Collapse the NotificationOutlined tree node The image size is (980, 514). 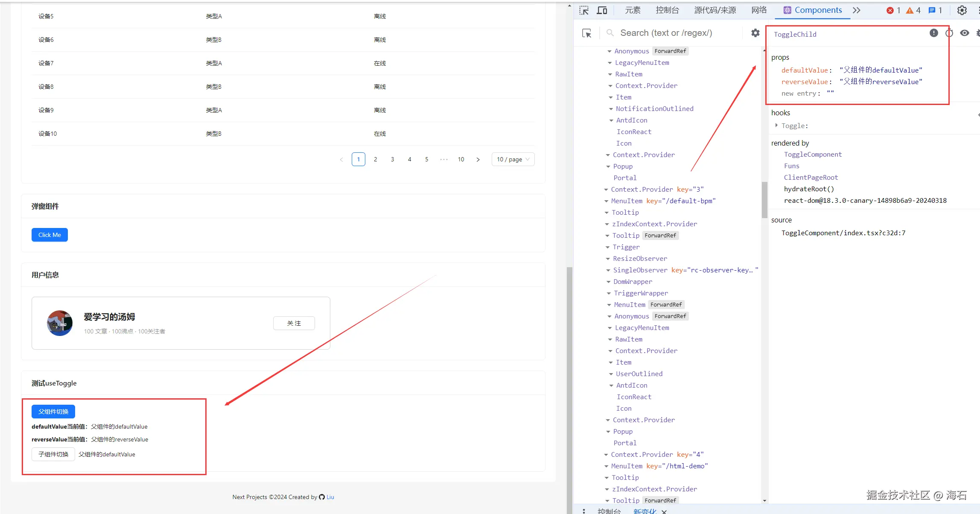coord(611,109)
